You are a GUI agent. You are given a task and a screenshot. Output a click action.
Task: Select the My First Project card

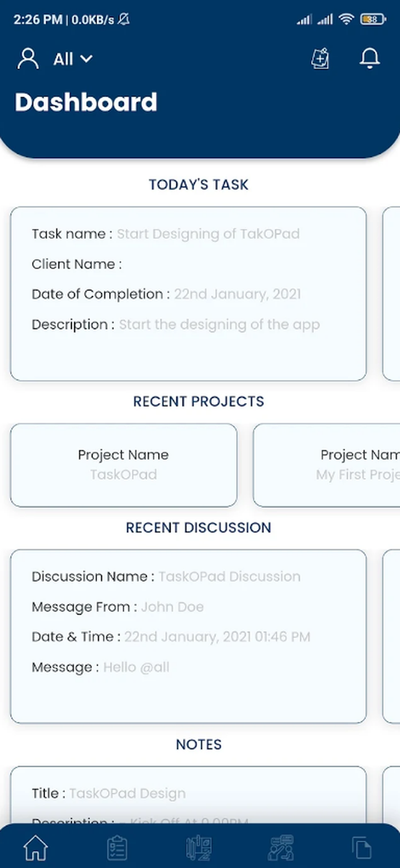(x=327, y=465)
